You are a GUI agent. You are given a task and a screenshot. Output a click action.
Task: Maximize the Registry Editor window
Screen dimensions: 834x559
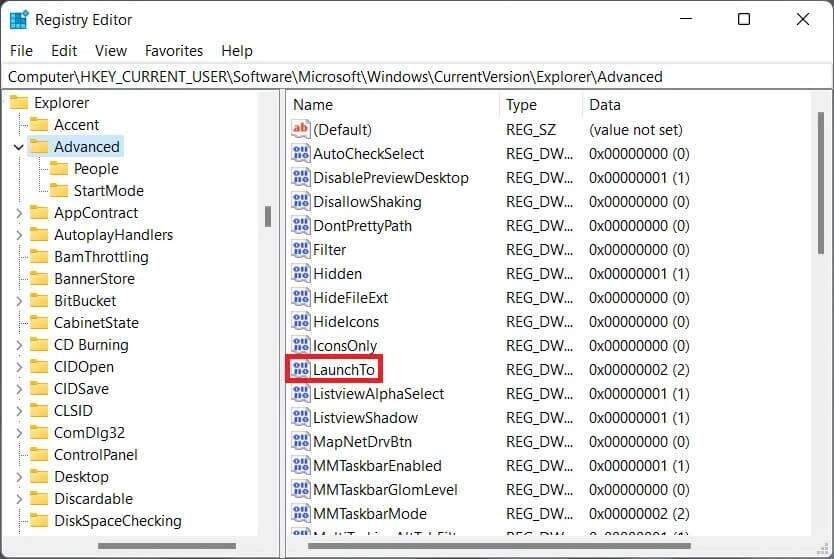pyautogui.click(x=744, y=19)
